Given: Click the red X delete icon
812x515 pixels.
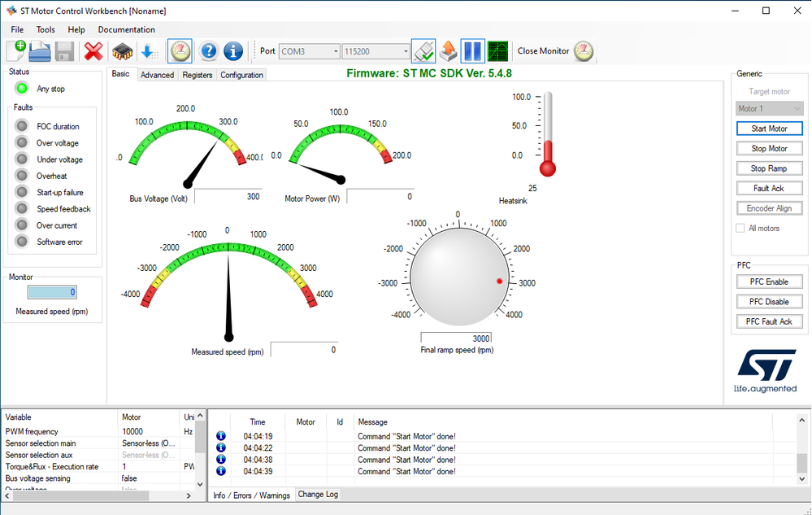Looking at the screenshot, I should click(93, 51).
